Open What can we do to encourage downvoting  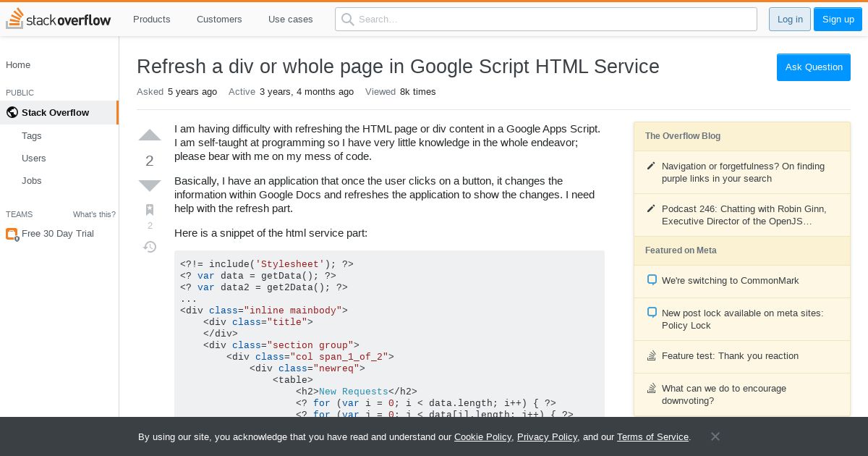coord(724,394)
